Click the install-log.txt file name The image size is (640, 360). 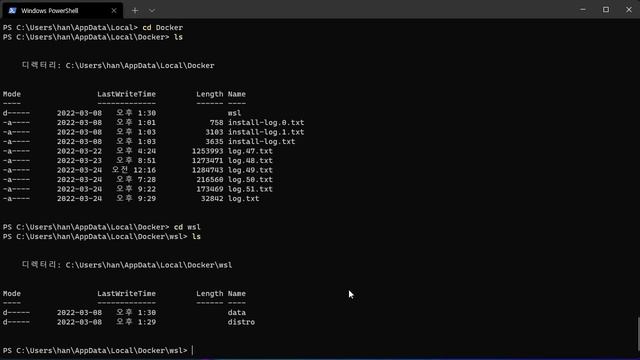click(x=261, y=142)
